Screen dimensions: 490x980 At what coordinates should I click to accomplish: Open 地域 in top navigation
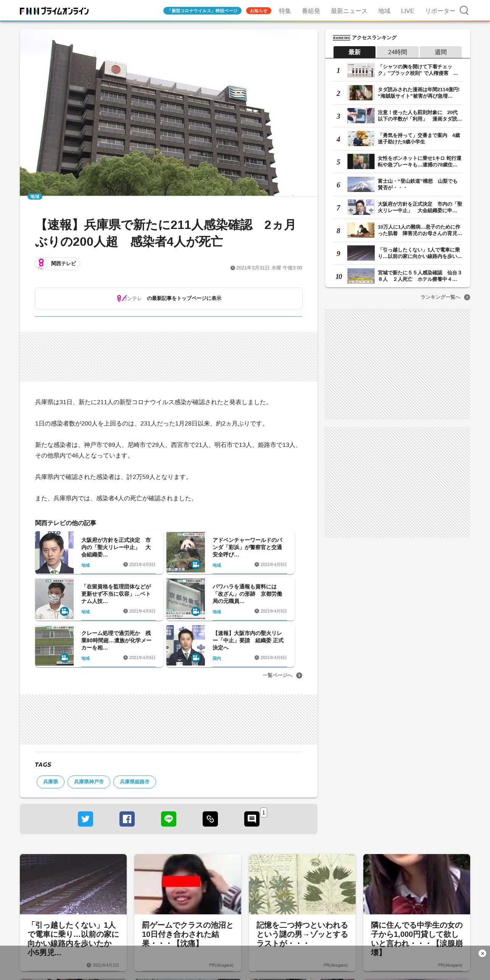[384, 11]
